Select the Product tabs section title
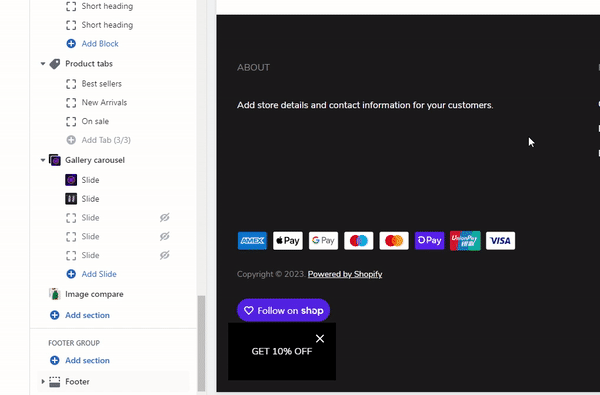 coord(89,64)
